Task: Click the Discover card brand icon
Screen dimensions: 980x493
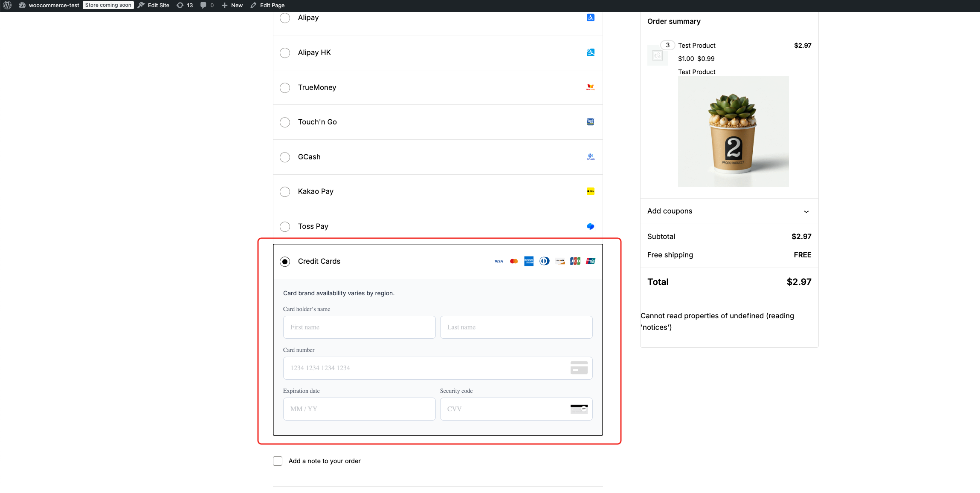Action: tap(560, 261)
